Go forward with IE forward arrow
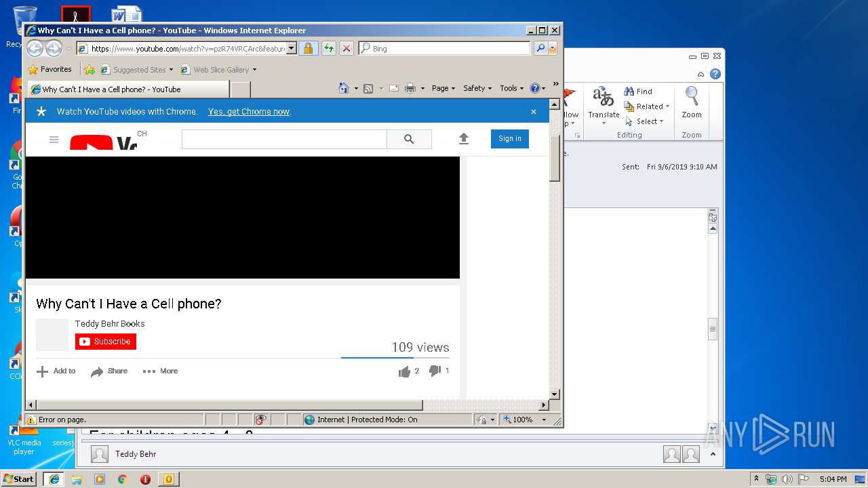The image size is (868, 488). tap(54, 48)
